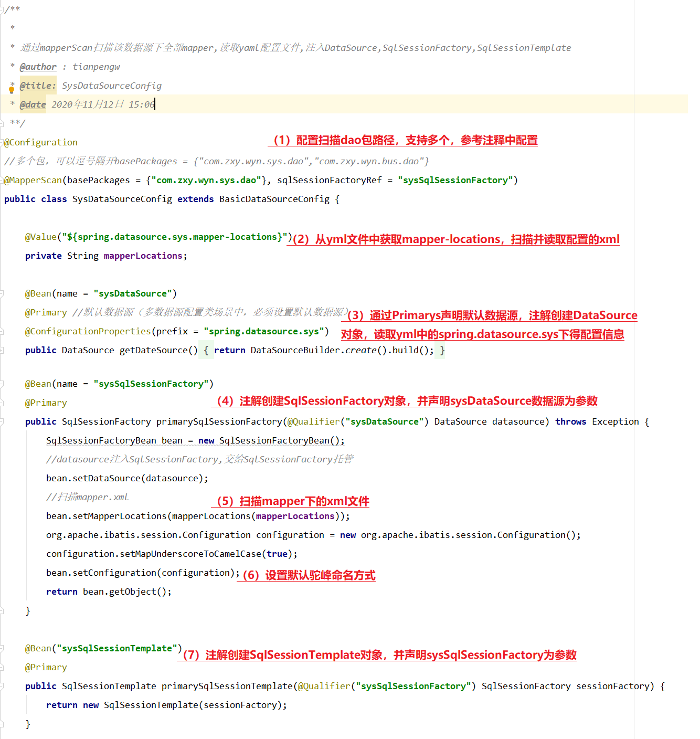The height and width of the screenshot is (739, 700).
Task: Click the "com.zxy.wyn.sys.dao" string in @MapperScan
Action: (206, 180)
